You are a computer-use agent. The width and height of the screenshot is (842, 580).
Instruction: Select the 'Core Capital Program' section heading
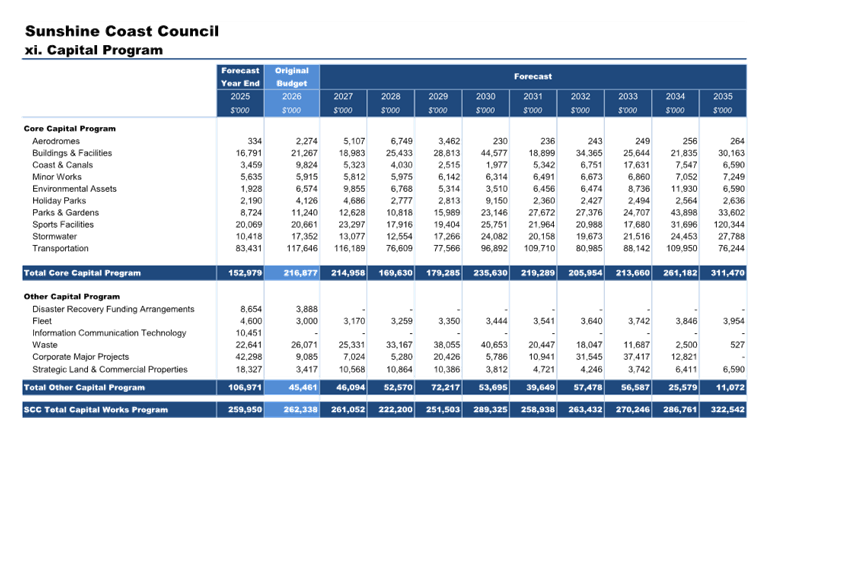[x=70, y=128]
